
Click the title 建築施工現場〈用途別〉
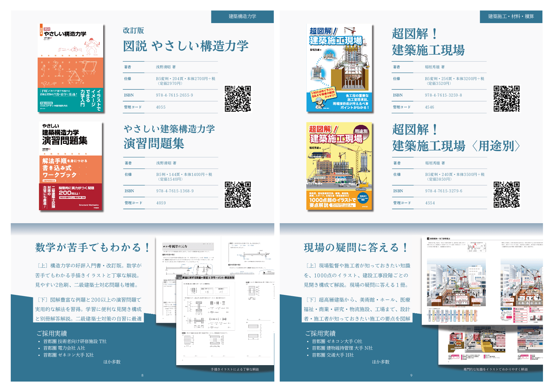(456, 146)
